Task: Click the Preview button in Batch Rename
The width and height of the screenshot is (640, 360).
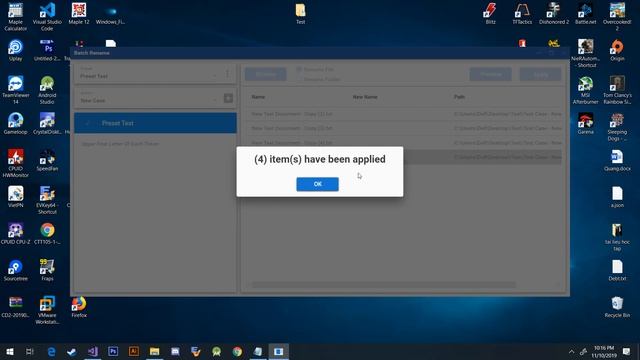Action: (x=490, y=74)
